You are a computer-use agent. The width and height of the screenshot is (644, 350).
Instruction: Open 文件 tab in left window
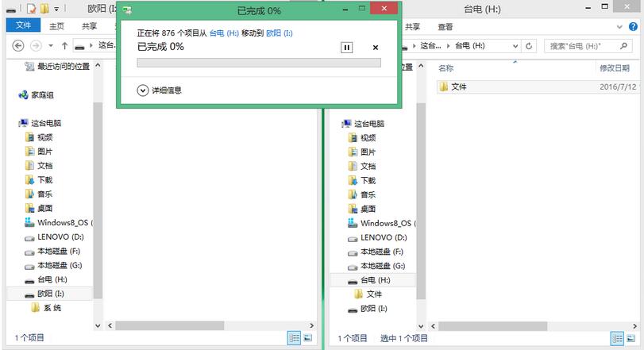pyautogui.click(x=23, y=25)
